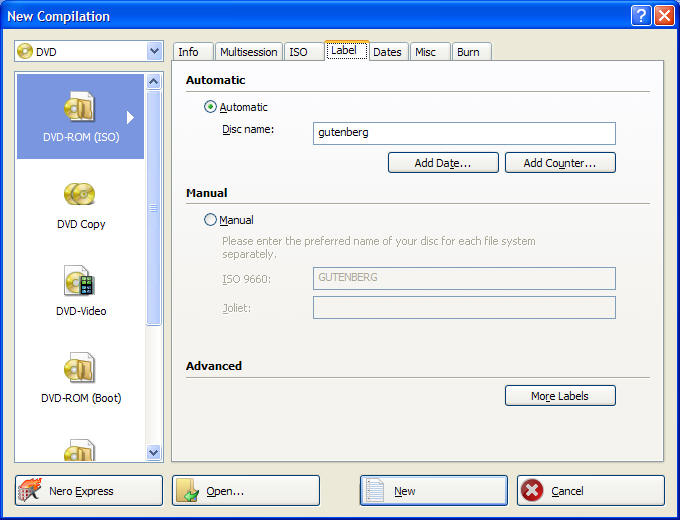Screen dimensions: 680x520
Task: Click the compilation list scroll up arrow
Action: click(154, 82)
